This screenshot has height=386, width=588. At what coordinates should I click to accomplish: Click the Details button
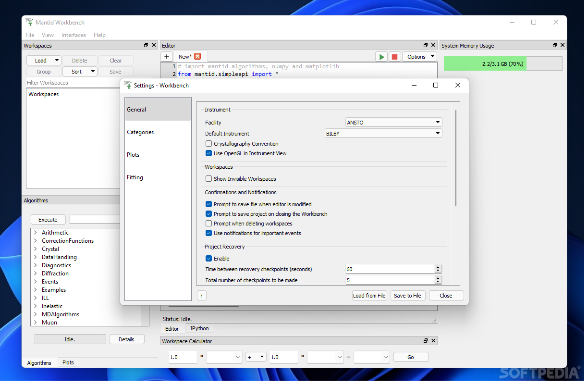126,339
